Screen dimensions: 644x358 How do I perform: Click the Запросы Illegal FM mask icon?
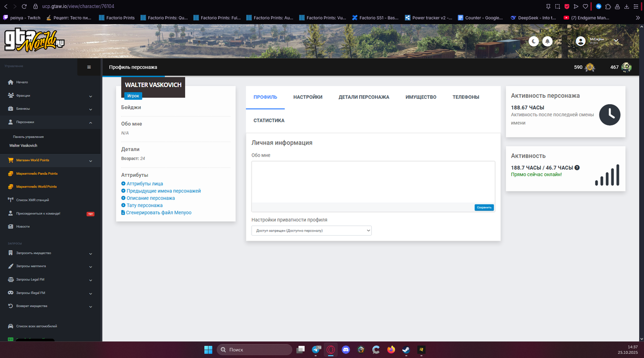(x=11, y=293)
